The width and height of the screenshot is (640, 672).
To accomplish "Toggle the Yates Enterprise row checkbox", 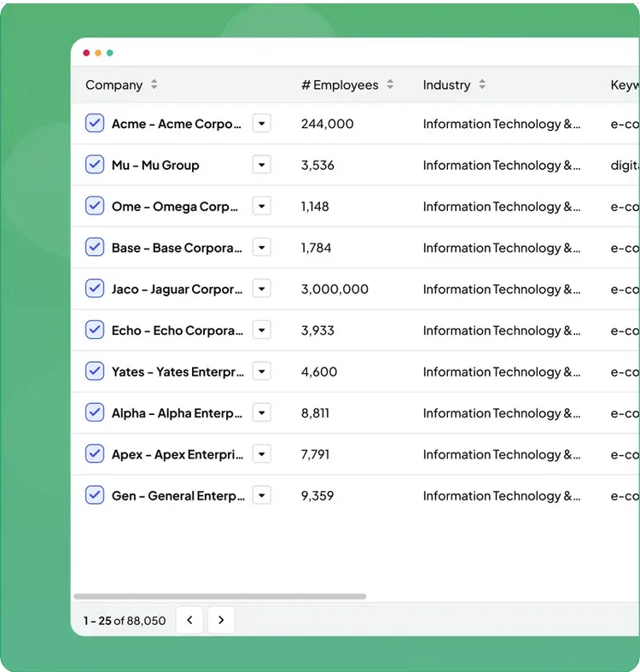I will (x=94, y=371).
